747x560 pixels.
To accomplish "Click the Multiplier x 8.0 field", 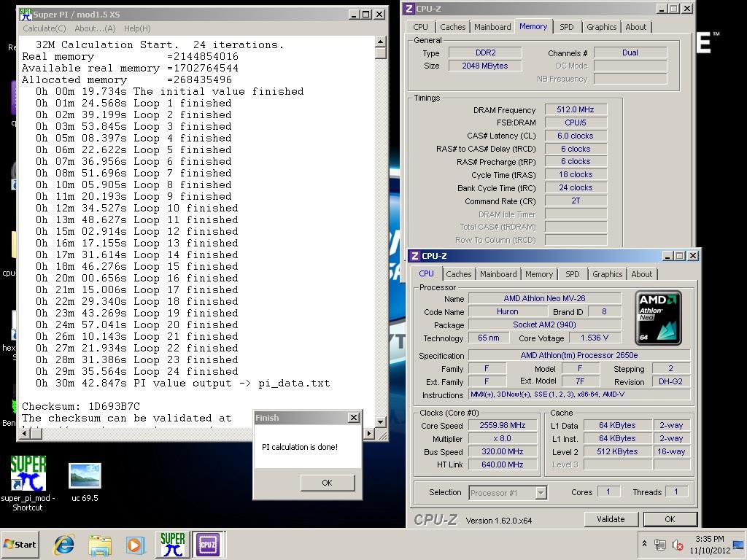I will [x=503, y=438].
